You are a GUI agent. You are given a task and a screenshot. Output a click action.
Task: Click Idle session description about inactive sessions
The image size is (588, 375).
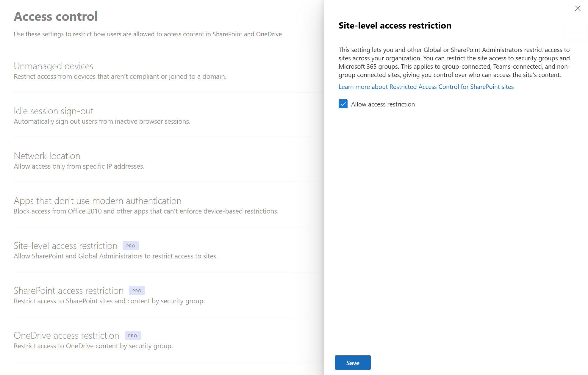(102, 122)
